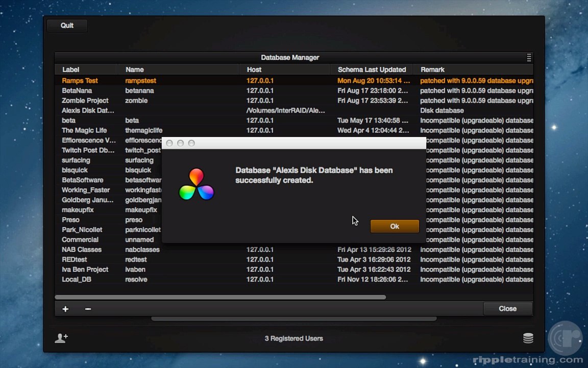Screen dimensions: 588x368
Task: Click the /Volumes/InterRAID host path cell
Action: pyautogui.click(x=286, y=110)
